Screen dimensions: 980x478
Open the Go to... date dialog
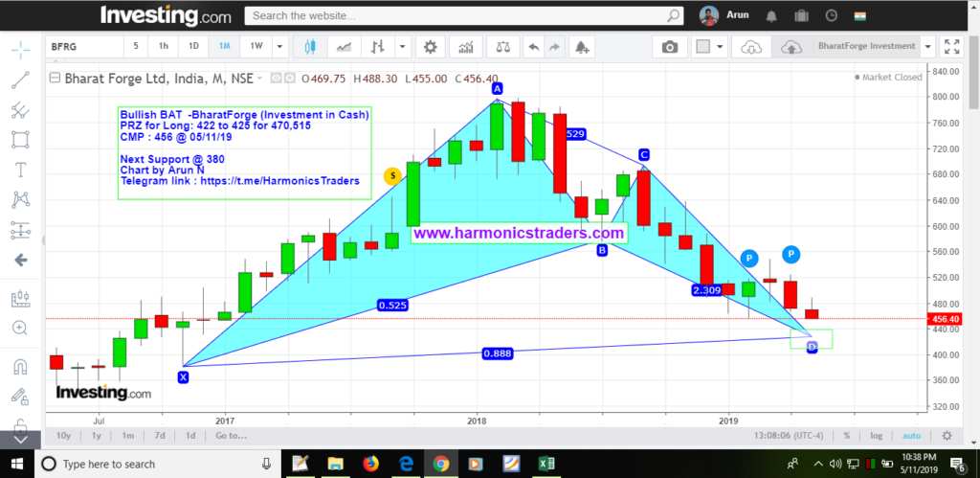[232, 436]
